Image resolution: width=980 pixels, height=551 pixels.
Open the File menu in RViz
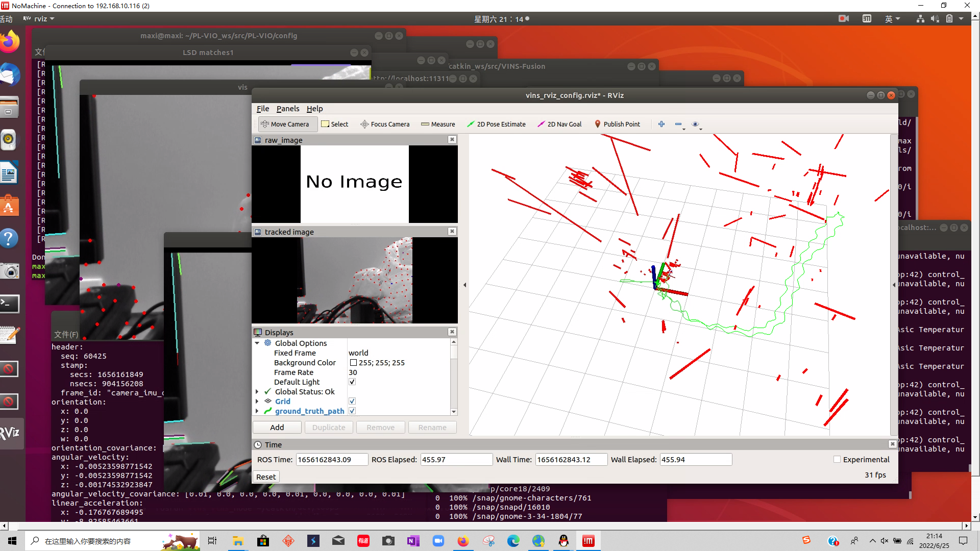tap(263, 109)
